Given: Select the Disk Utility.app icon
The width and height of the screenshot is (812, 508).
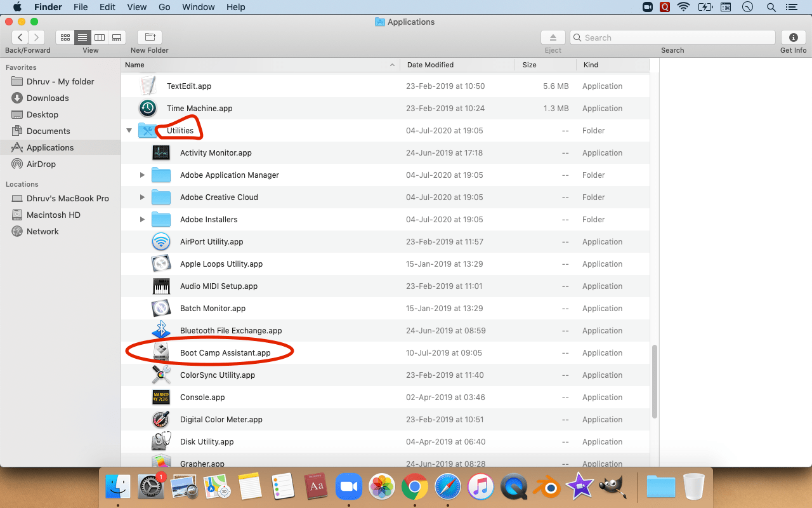Looking at the screenshot, I should [x=161, y=441].
